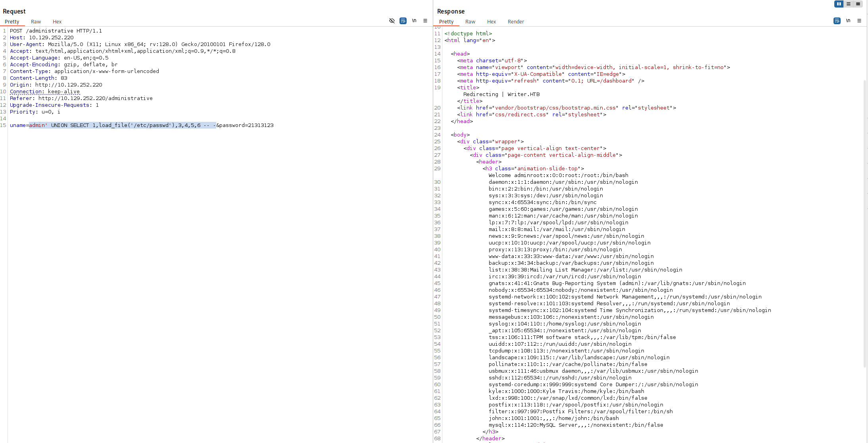Switch Response view to Hex tab
The height and width of the screenshot is (443, 868).
(x=492, y=22)
